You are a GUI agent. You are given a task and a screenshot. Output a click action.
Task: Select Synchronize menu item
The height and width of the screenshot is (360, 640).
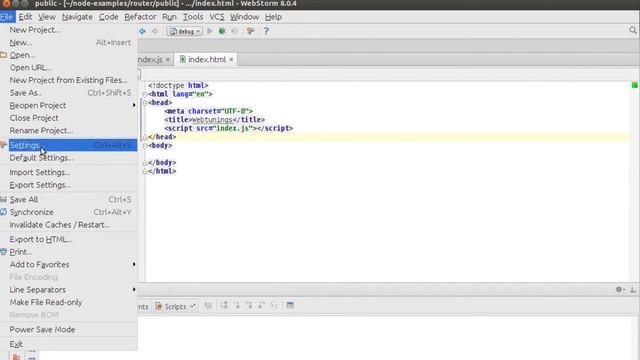click(69, 212)
